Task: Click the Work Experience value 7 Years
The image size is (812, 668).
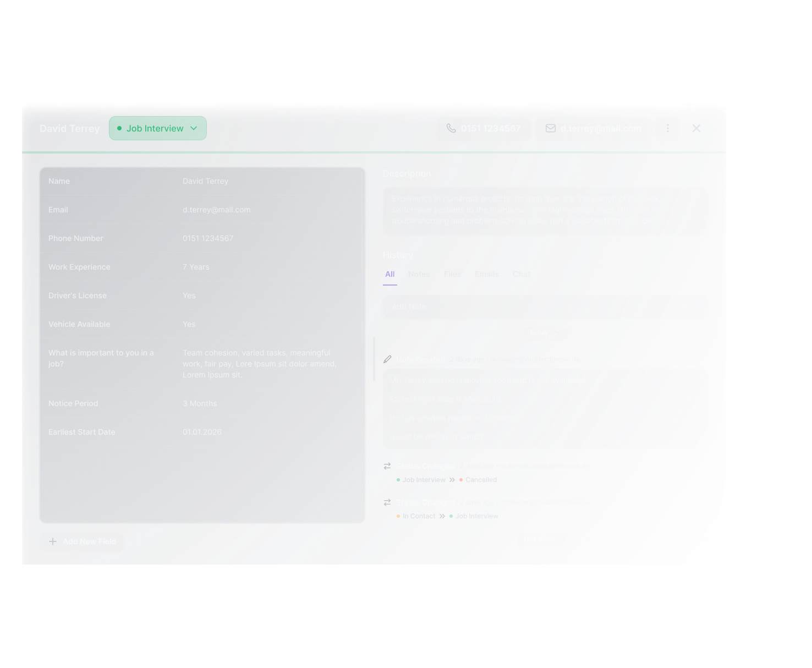Action: [196, 267]
